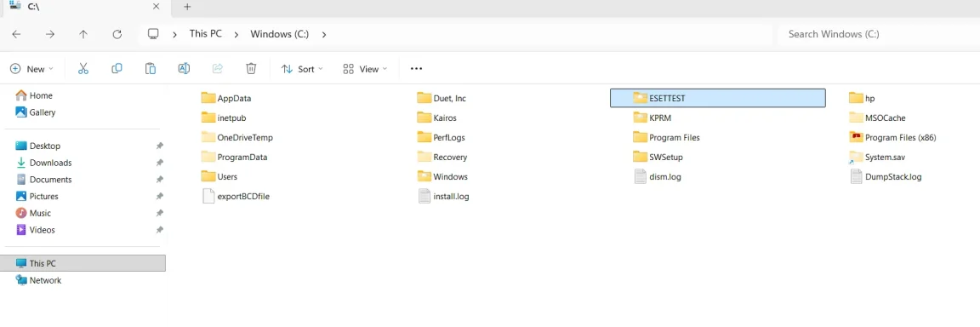Select the OneDriveTemp folder name
The height and width of the screenshot is (327, 980).
click(x=245, y=138)
